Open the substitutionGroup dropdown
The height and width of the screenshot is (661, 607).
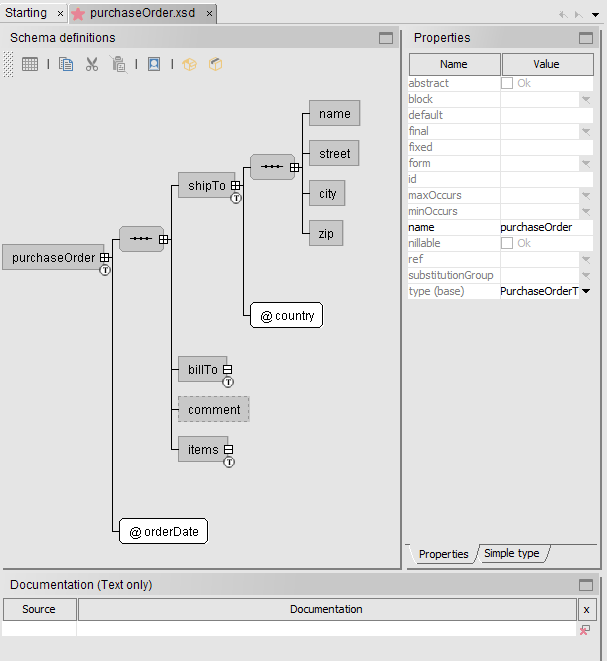[586, 275]
